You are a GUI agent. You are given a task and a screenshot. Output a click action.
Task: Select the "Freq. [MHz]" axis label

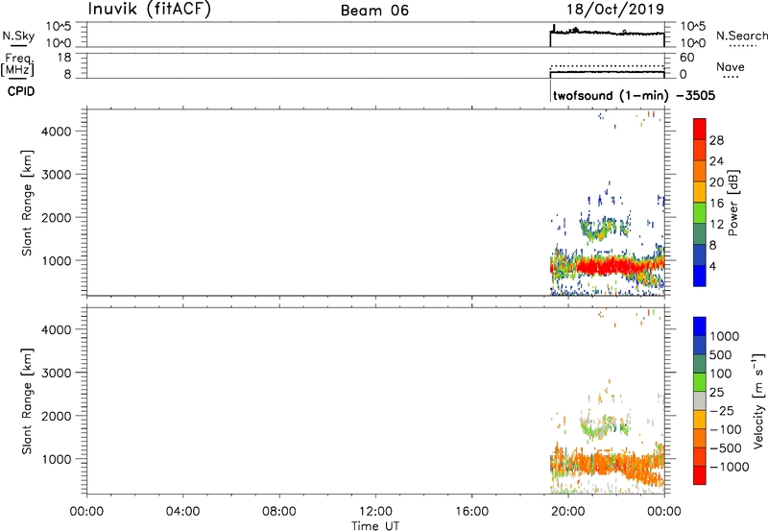(17, 64)
